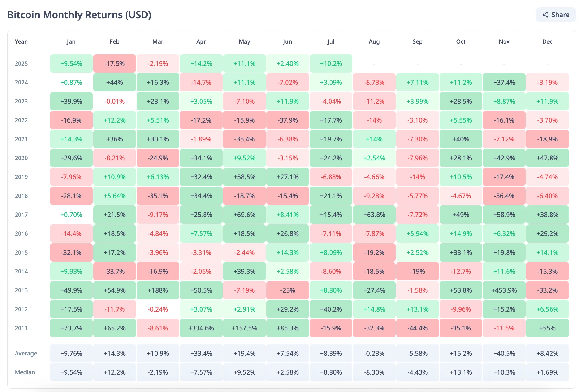
Task: Click median August return -8.30%
Action: 374,372
